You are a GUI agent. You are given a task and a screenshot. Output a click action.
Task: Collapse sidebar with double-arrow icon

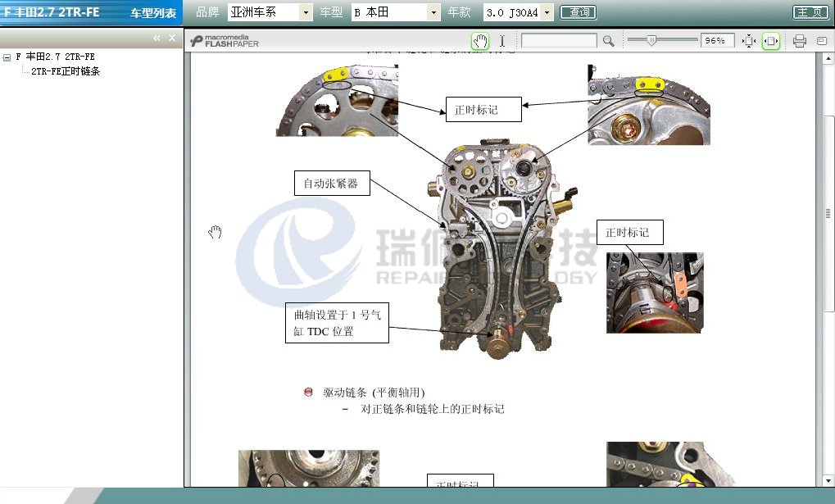click(x=157, y=38)
